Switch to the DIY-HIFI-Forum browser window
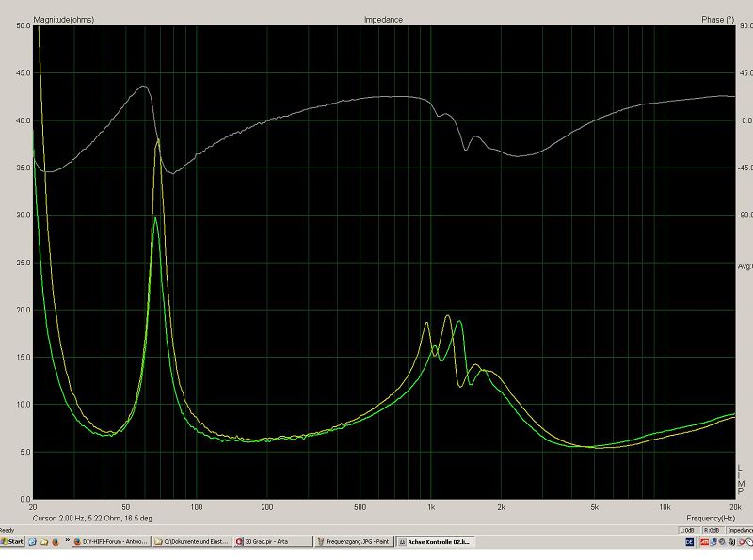Screen dimensions: 753x560 (x=112, y=542)
